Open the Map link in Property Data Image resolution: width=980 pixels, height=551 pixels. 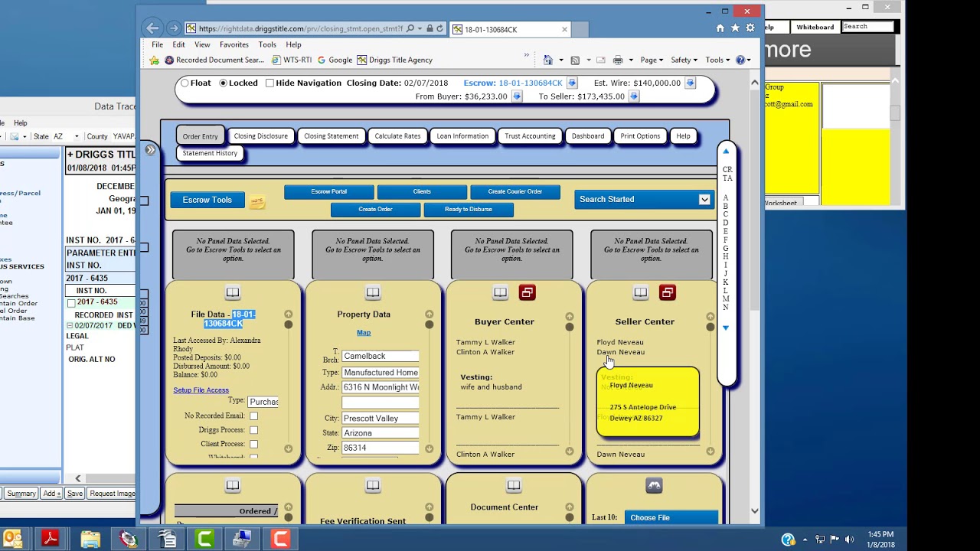364,332
